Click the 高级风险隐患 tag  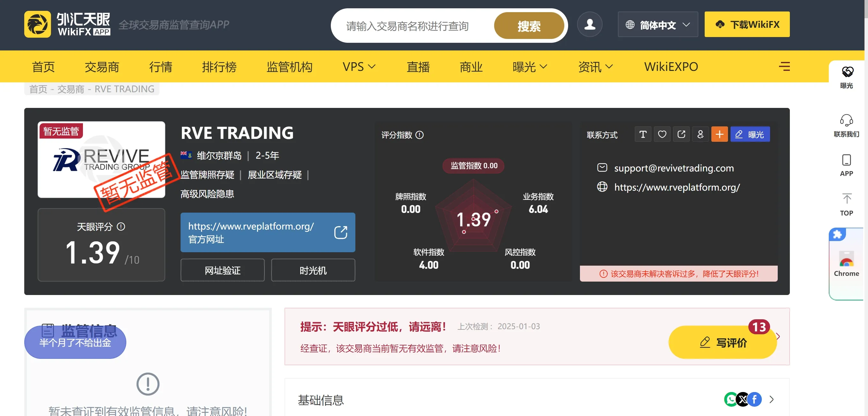pyautogui.click(x=207, y=194)
